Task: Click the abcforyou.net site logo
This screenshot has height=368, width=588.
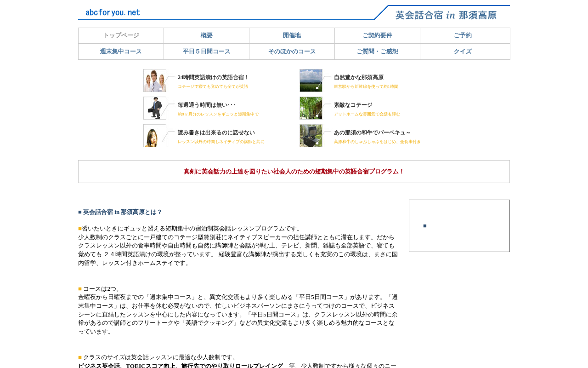Action: 113,12
